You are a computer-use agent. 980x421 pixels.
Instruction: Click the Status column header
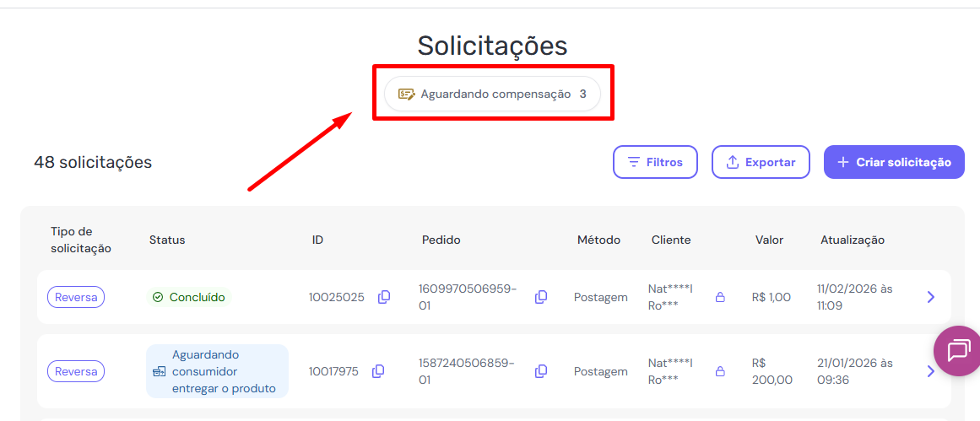click(167, 240)
